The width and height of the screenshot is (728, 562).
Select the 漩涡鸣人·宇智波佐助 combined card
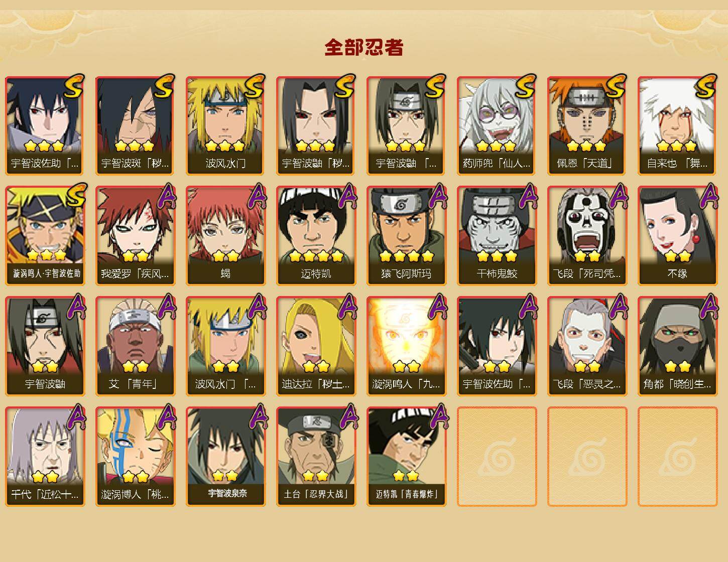click(x=45, y=236)
